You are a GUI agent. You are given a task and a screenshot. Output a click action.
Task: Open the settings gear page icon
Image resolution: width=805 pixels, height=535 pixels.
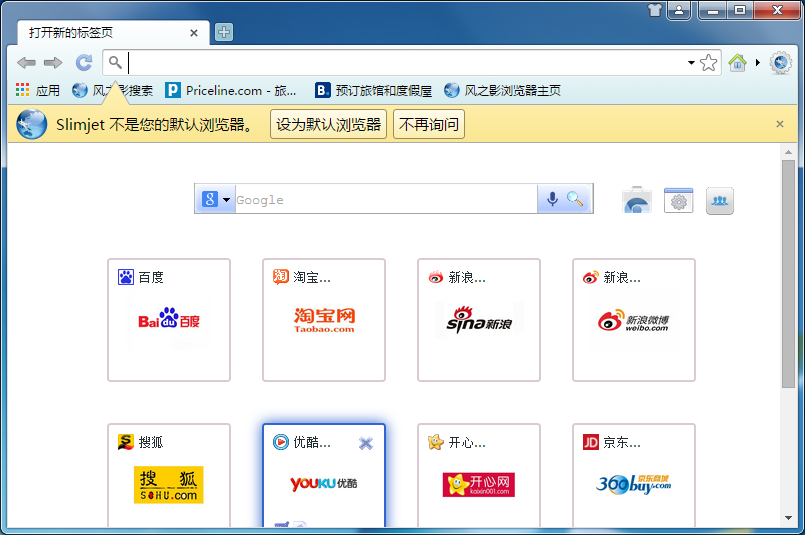678,200
